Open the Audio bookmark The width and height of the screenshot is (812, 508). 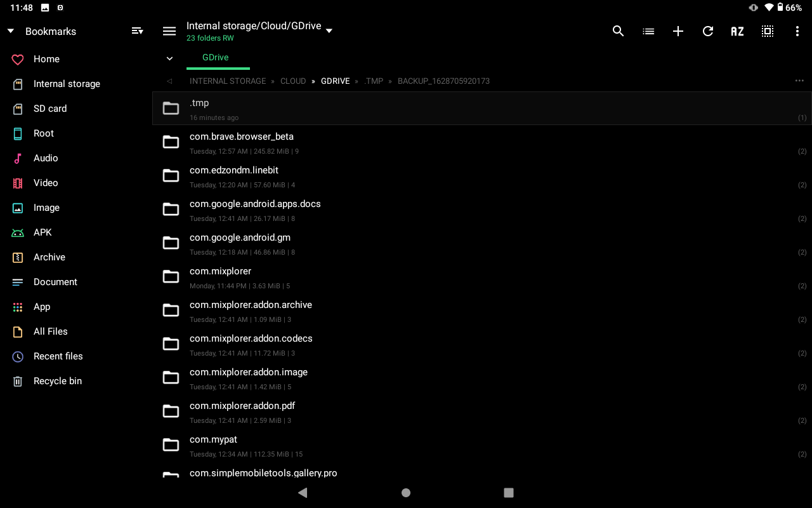[45, 158]
